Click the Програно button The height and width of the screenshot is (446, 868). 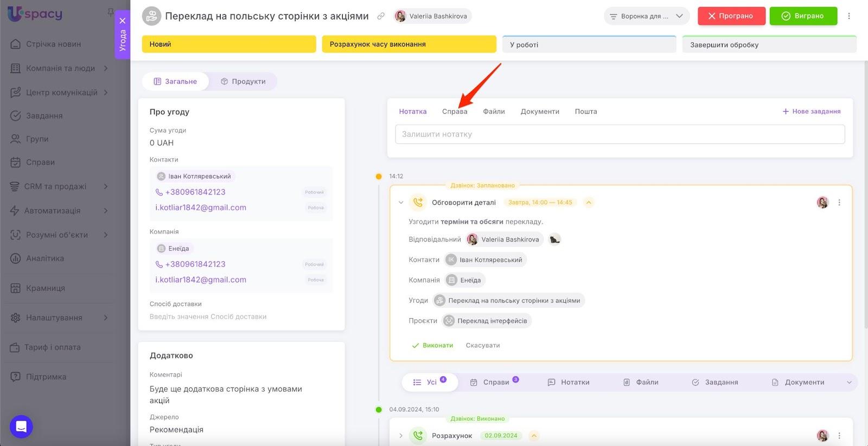pos(731,16)
